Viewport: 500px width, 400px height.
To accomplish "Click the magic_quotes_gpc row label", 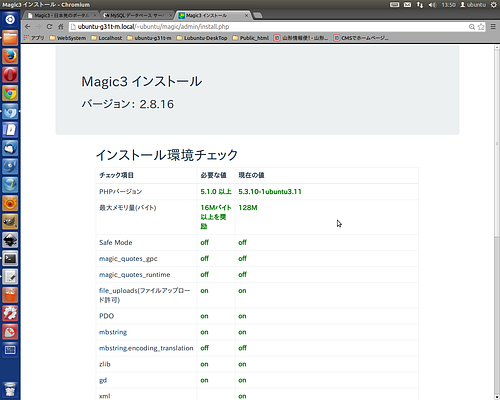I will pos(128,259).
